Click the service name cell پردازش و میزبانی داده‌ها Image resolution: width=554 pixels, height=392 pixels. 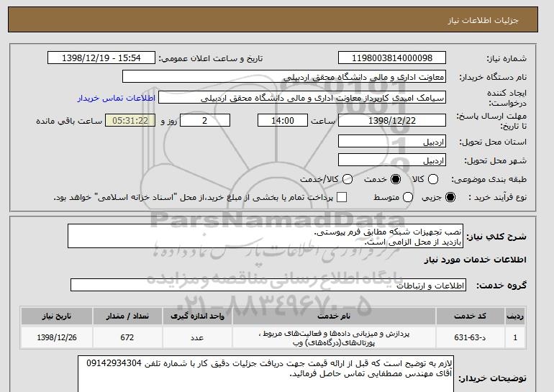[334, 337]
